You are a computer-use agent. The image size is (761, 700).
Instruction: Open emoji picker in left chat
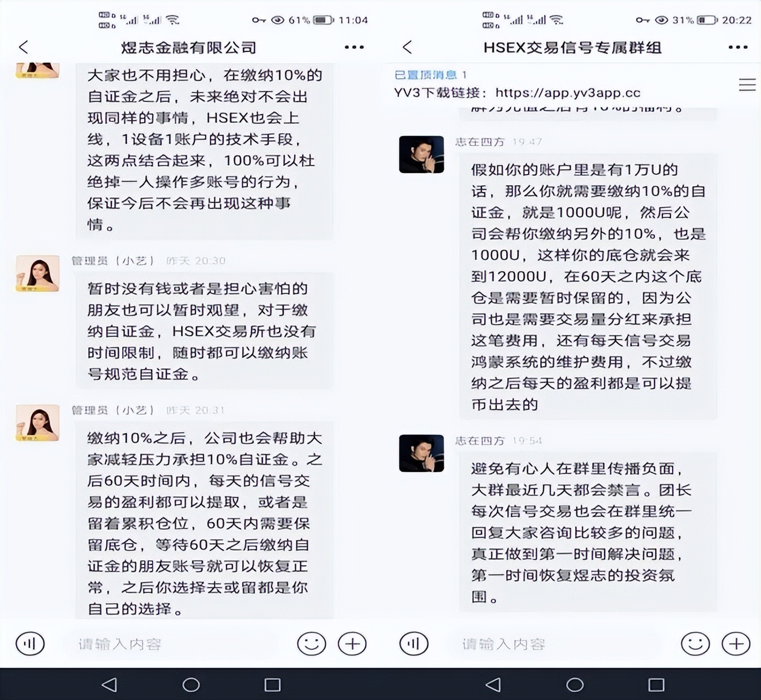311,643
